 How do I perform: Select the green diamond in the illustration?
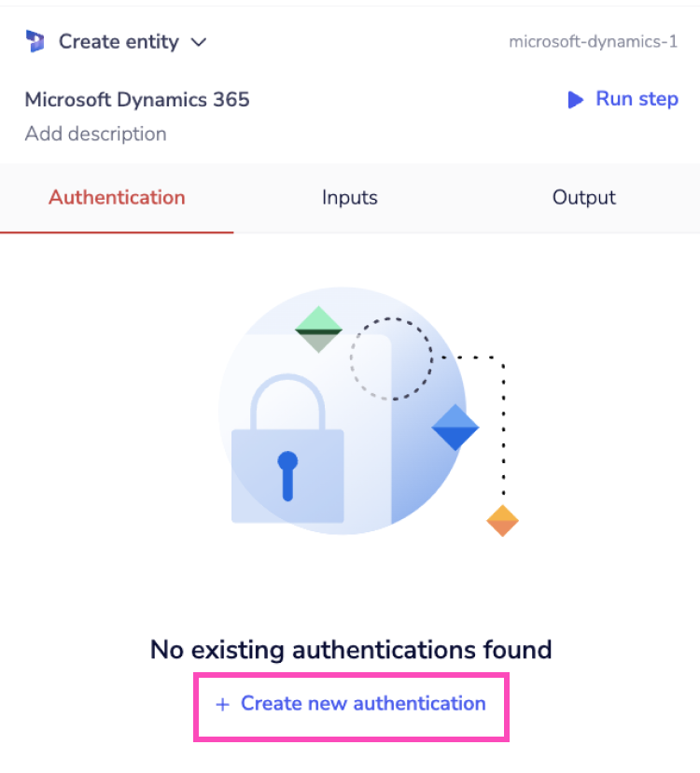[x=318, y=328]
